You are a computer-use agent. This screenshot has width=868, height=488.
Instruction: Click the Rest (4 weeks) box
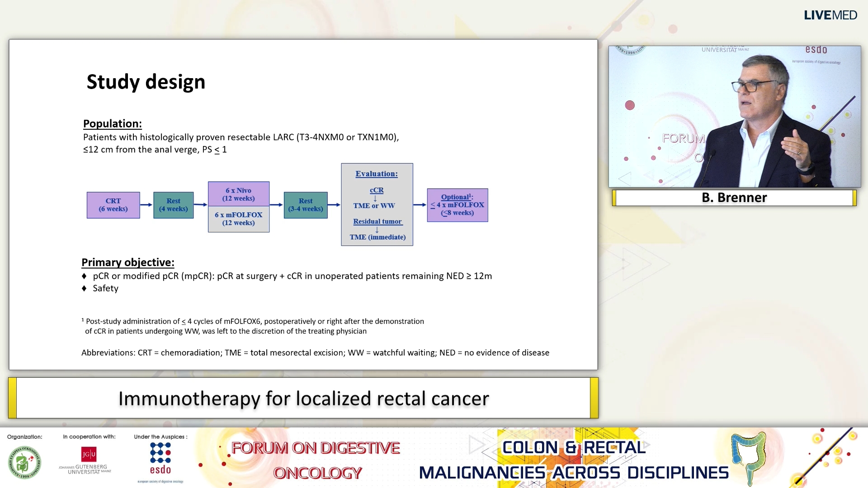[x=174, y=205]
